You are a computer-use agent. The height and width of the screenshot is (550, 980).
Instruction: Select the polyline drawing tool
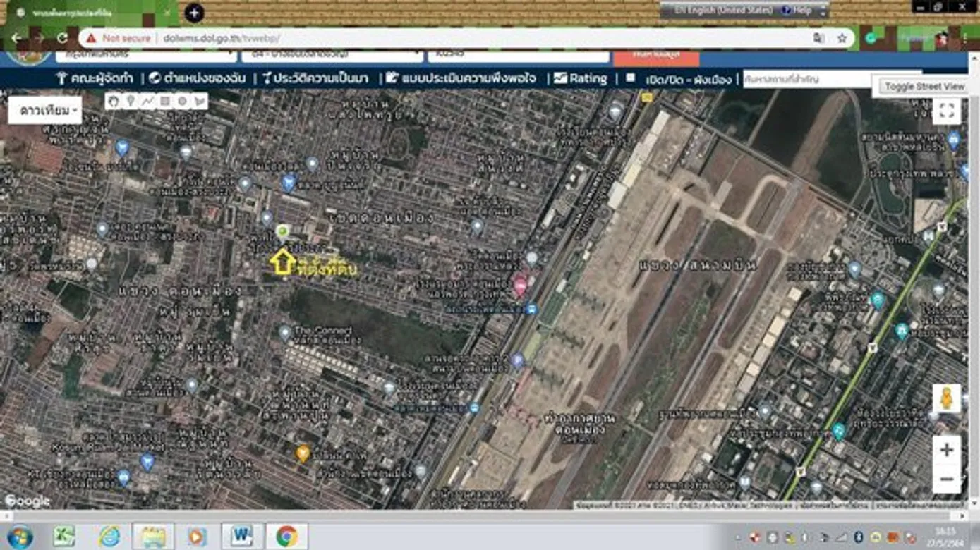(147, 101)
